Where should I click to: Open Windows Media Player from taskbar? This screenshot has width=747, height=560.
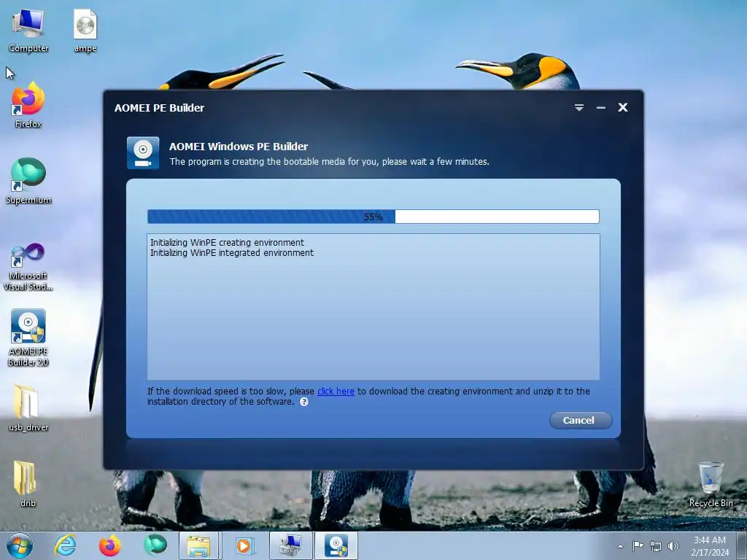244,545
